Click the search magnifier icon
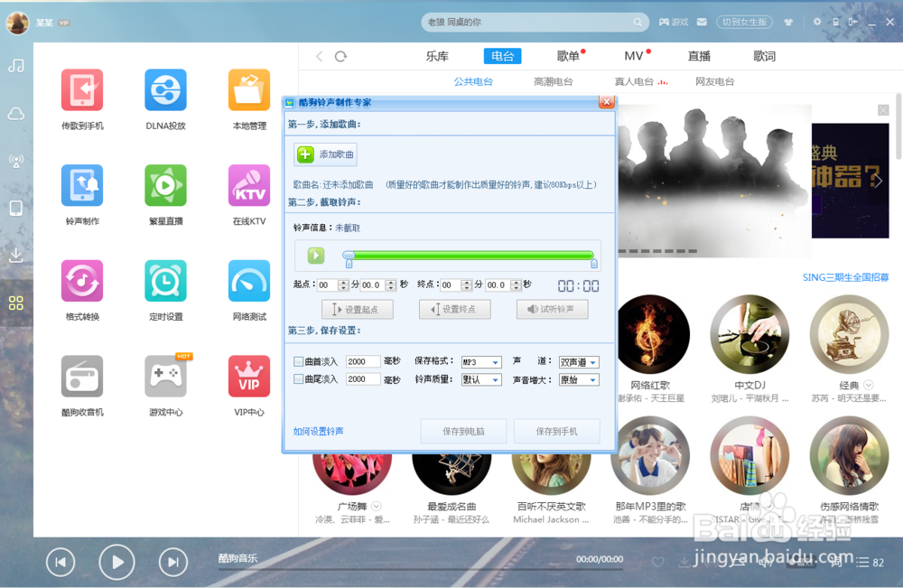This screenshot has height=588, width=903. pos(638,23)
